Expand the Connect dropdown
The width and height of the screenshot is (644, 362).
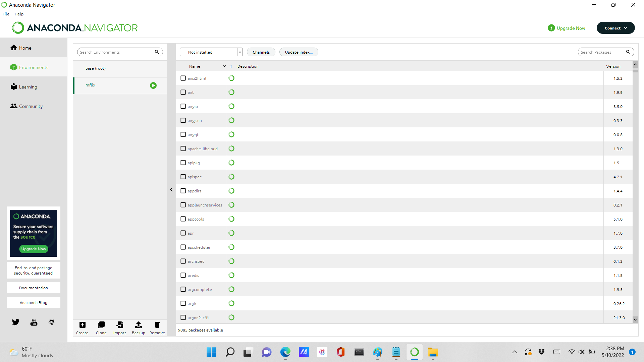(615, 28)
